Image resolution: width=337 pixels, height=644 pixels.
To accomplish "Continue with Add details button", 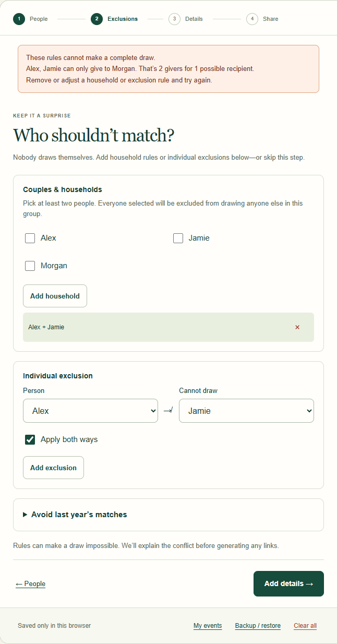I will pyautogui.click(x=288, y=583).
